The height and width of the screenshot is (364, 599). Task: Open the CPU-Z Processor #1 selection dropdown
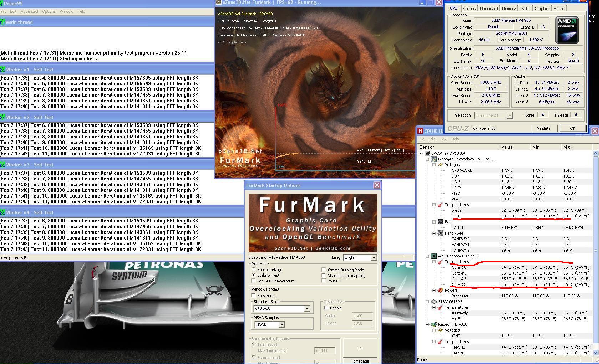coord(509,115)
